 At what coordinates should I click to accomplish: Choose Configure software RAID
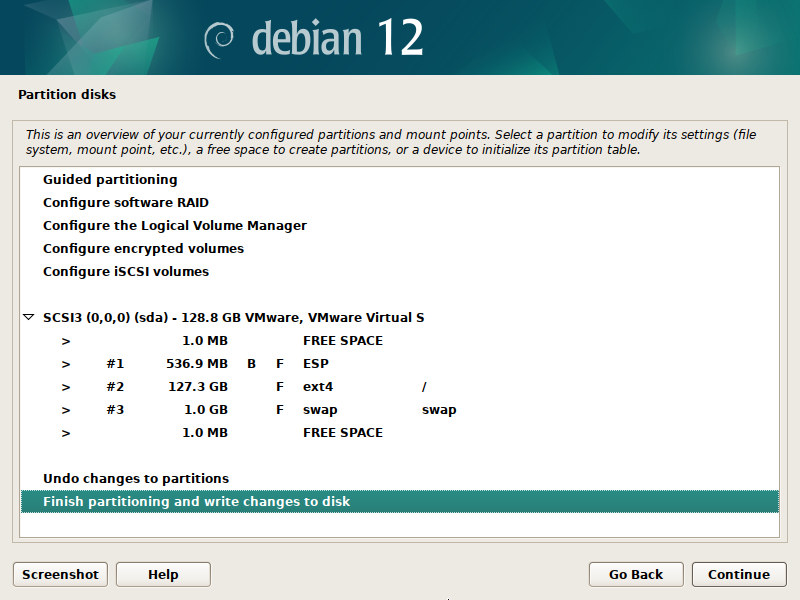tap(125, 203)
